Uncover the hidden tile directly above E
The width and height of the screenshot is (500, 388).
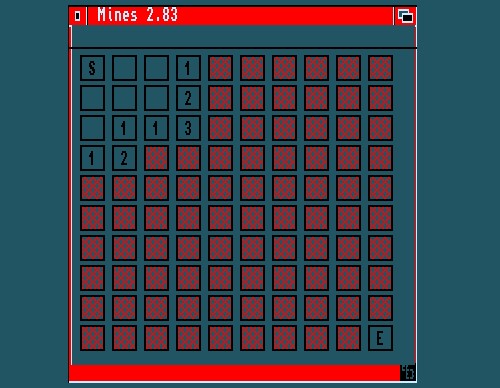(x=380, y=308)
